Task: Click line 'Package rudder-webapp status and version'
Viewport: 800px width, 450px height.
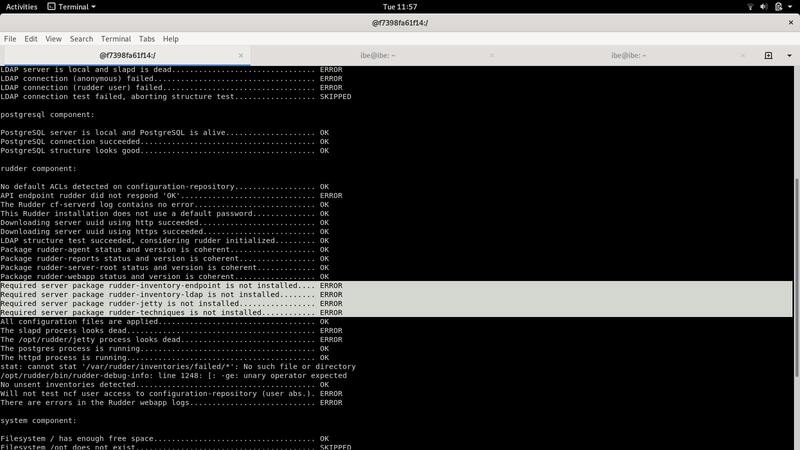Action: pyautogui.click(x=164, y=277)
